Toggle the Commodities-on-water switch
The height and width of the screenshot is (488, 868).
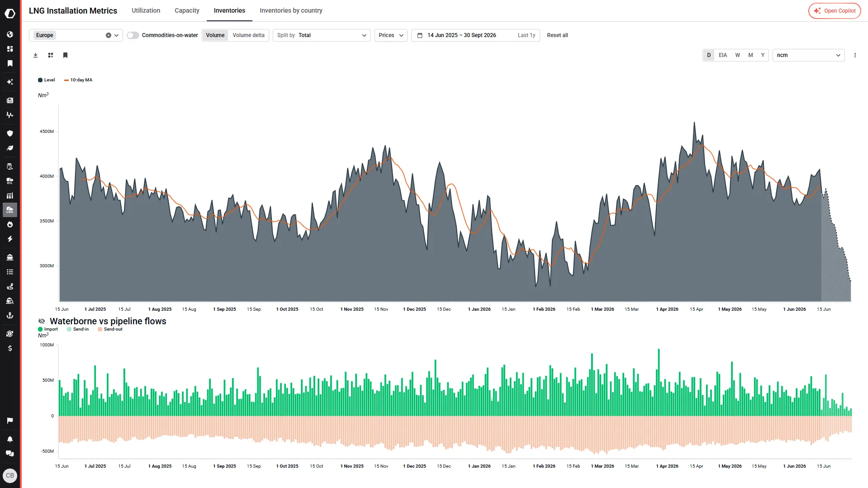pos(133,35)
